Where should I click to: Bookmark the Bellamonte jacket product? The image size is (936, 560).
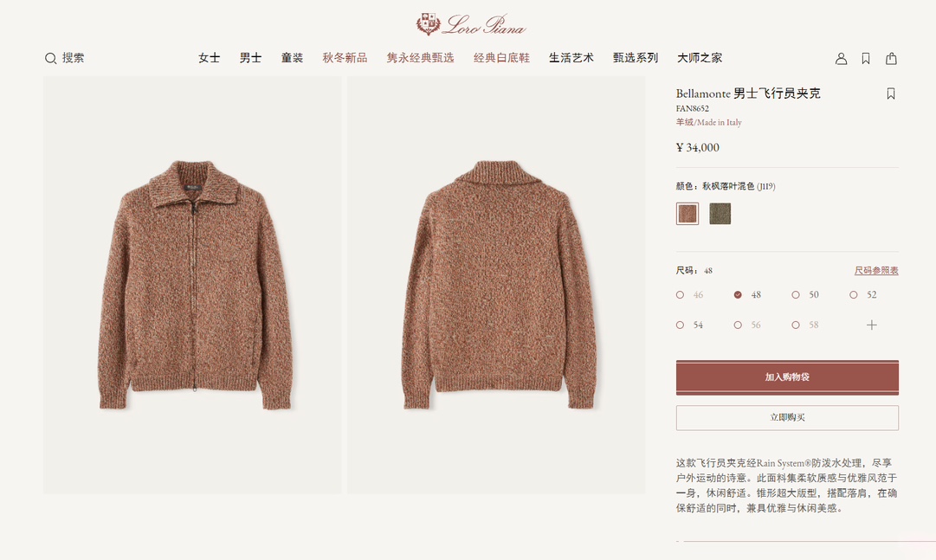891,93
